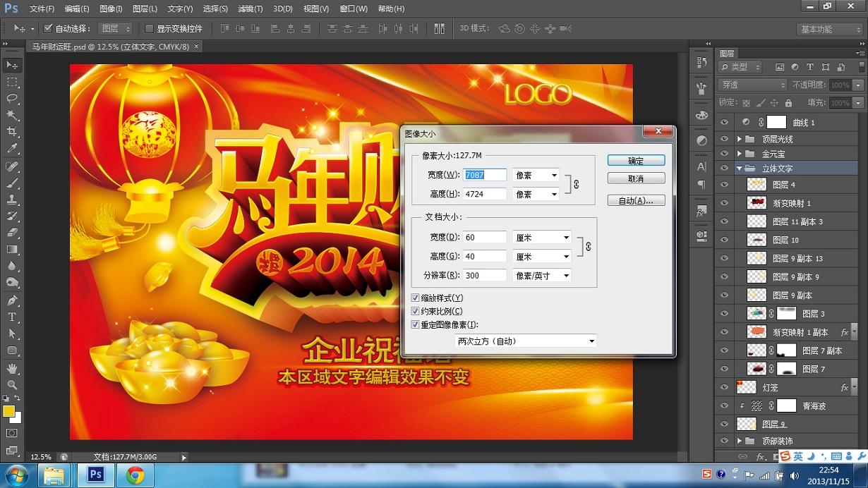Open the 文件(F) menu

pyautogui.click(x=42, y=9)
